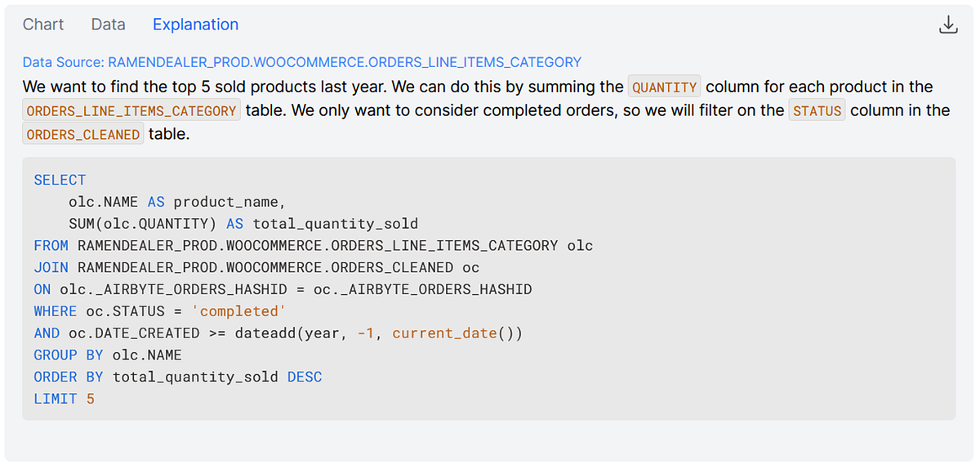This screenshot has height=469, width=980.
Task: Click the product_name alias in query
Action: point(230,202)
